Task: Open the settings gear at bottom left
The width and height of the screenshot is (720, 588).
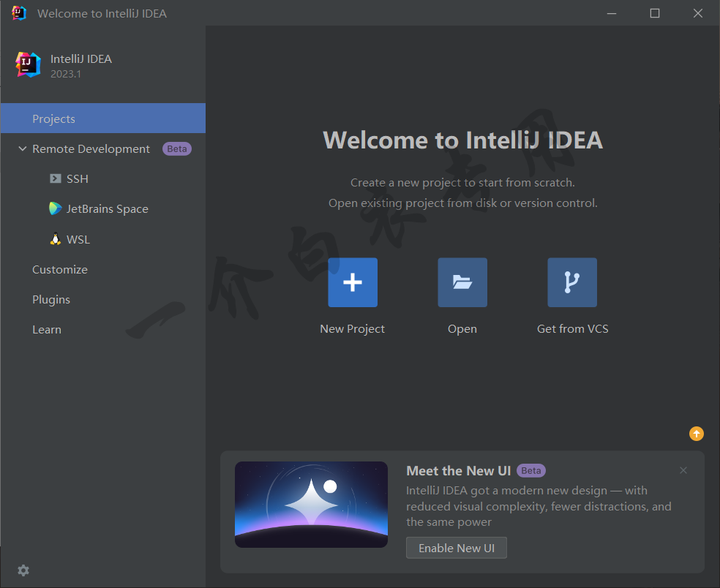Action: pyautogui.click(x=23, y=570)
